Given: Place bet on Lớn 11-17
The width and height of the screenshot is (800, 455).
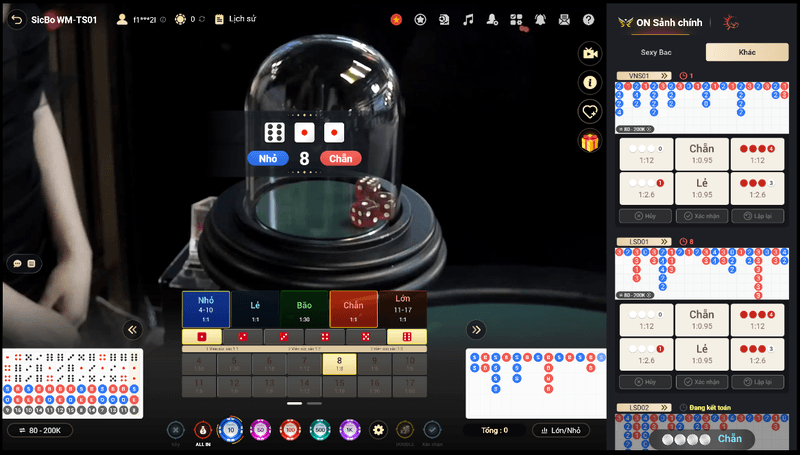Looking at the screenshot, I should pyautogui.click(x=403, y=309).
